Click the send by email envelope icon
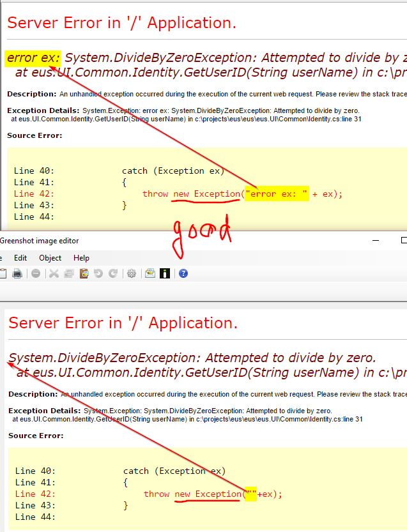 tap(150, 273)
